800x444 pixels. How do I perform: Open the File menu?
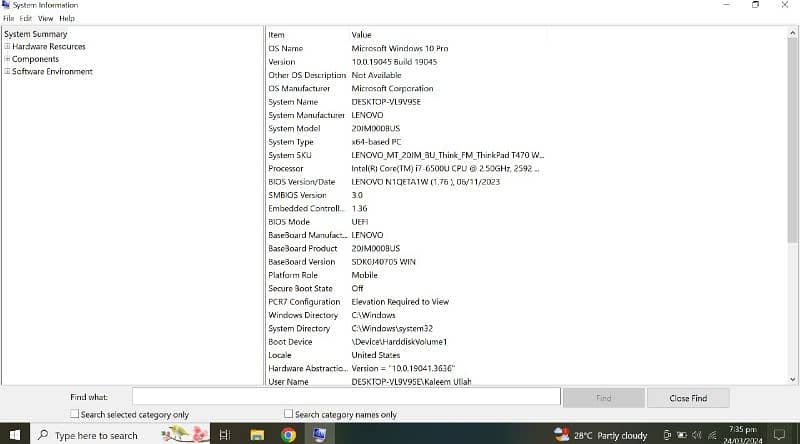point(9,18)
